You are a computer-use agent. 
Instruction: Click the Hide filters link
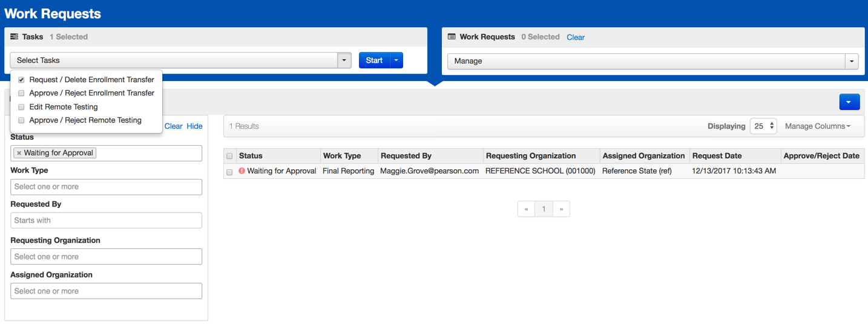point(194,126)
